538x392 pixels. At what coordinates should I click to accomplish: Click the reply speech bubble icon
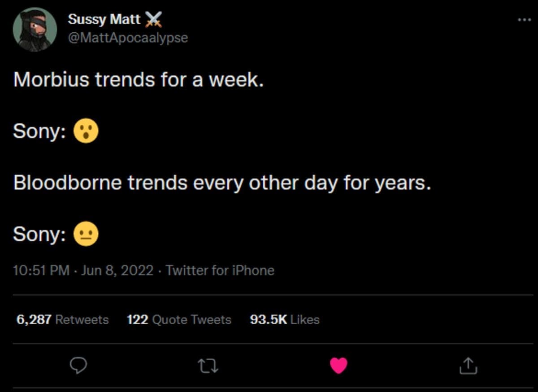tap(79, 366)
